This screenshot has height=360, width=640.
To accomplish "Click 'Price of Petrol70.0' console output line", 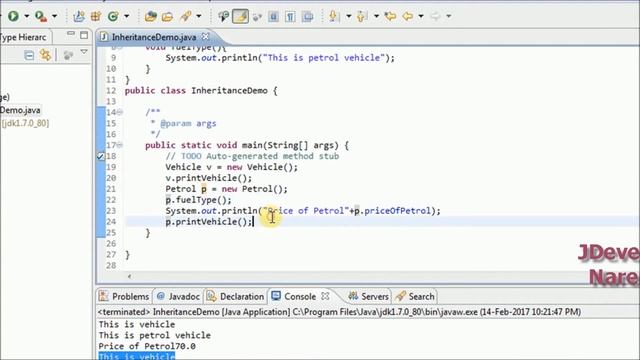I will (147, 346).
